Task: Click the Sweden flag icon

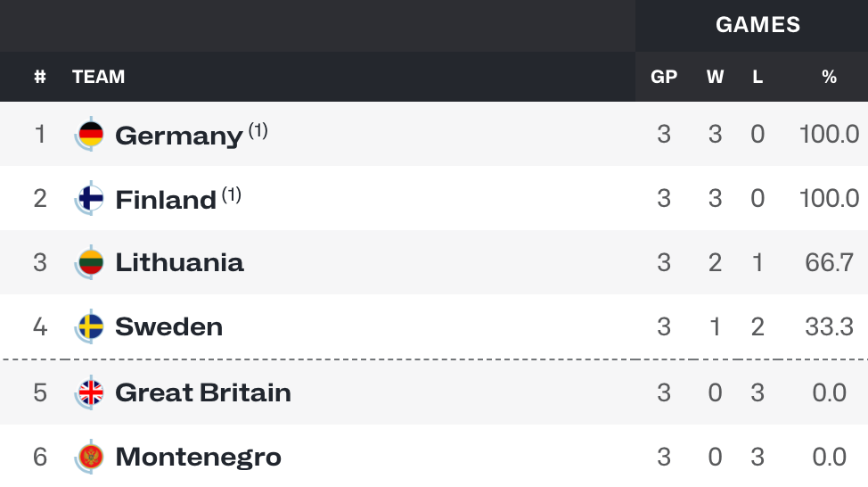Action: tap(90, 326)
